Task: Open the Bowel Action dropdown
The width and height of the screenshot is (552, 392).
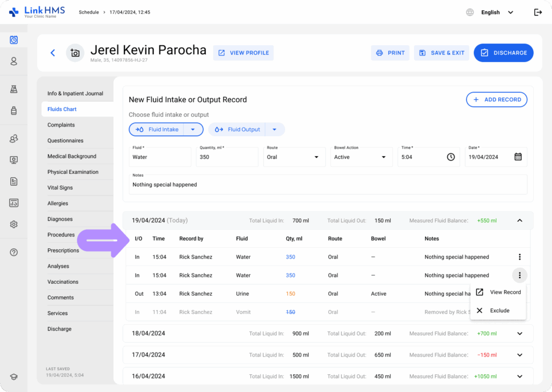Action: (360, 157)
